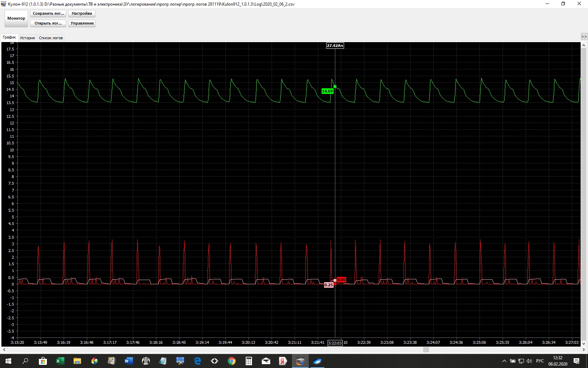Image resolution: width=588 pixels, height=368 pixels.
Task: Switch to the История tab
Action: point(27,38)
